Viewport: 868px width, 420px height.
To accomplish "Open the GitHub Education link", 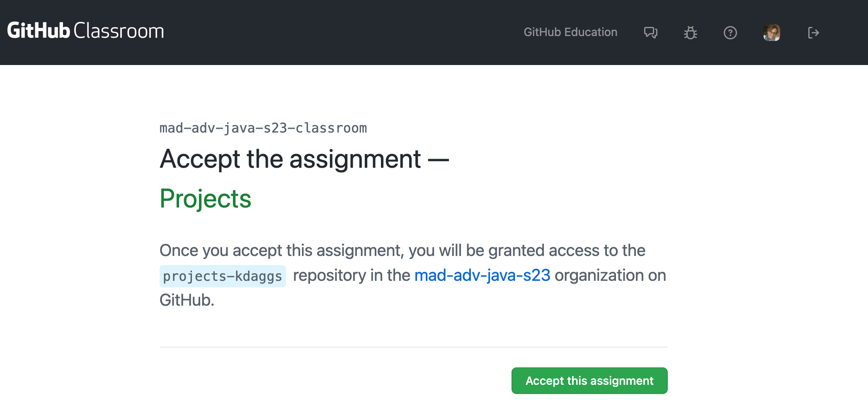I will tap(570, 32).
